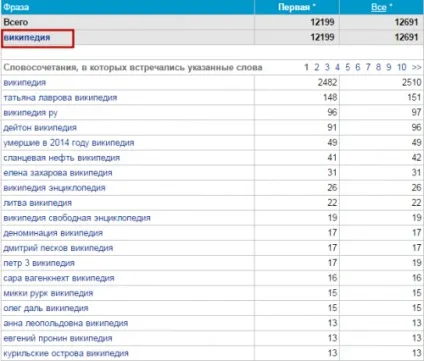
Task: Click the 'Первая' column header
Action: pos(294,7)
